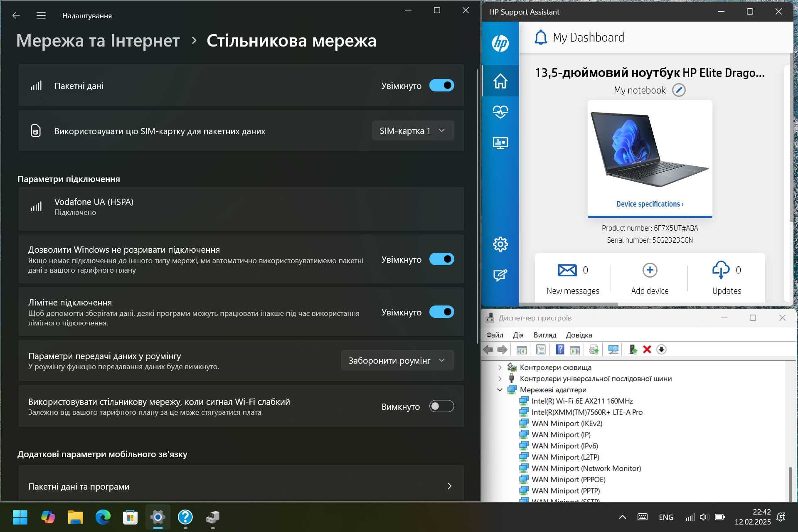Click the Device Manager vertical scrollbar
798x532 pixels.
pyautogui.click(x=790, y=484)
